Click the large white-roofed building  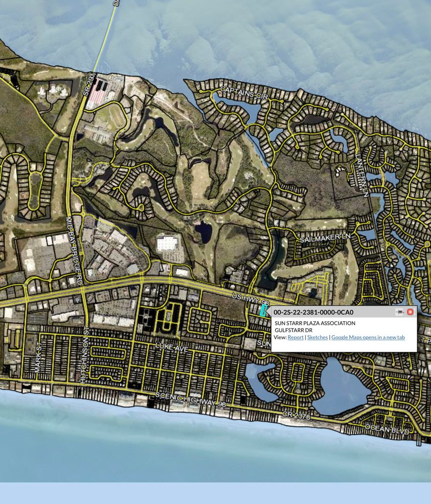tap(168, 242)
